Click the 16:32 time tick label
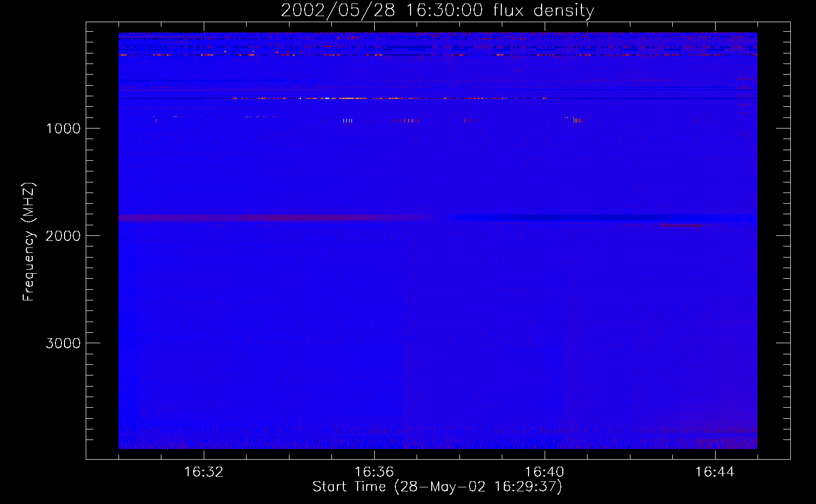The image size is (816, 504). 204,472
